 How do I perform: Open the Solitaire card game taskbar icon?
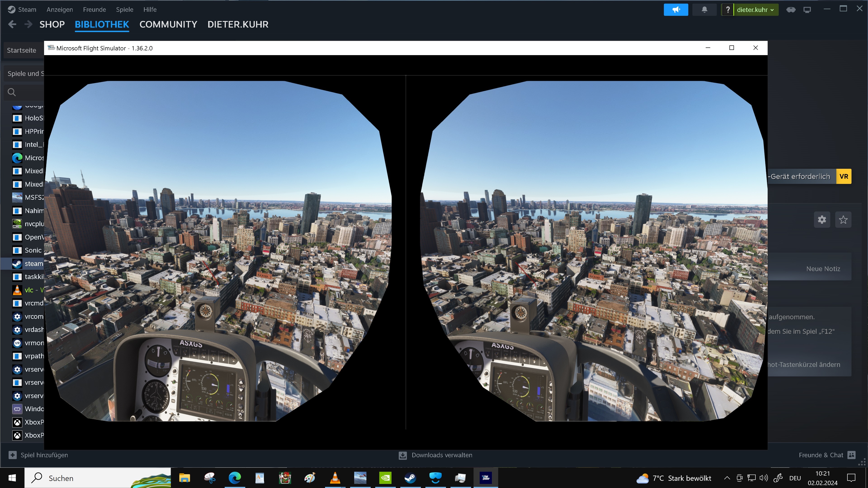[x=285, y=478]
